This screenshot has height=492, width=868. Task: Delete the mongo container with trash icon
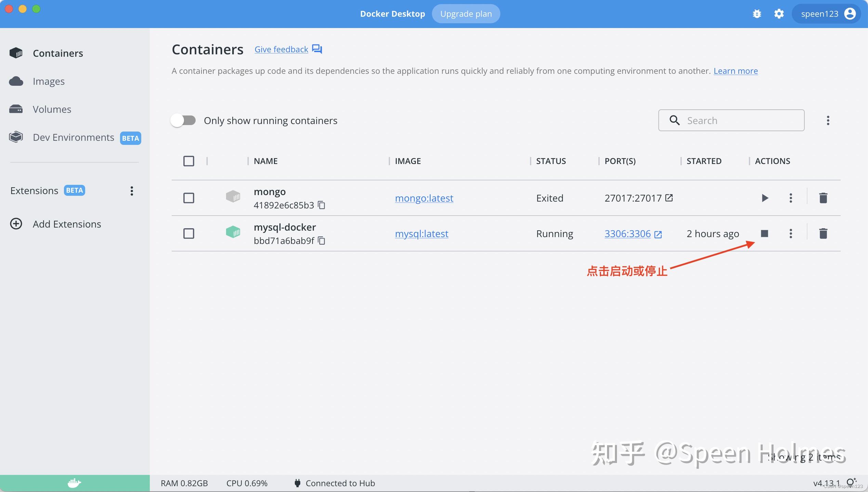(823, 197)
